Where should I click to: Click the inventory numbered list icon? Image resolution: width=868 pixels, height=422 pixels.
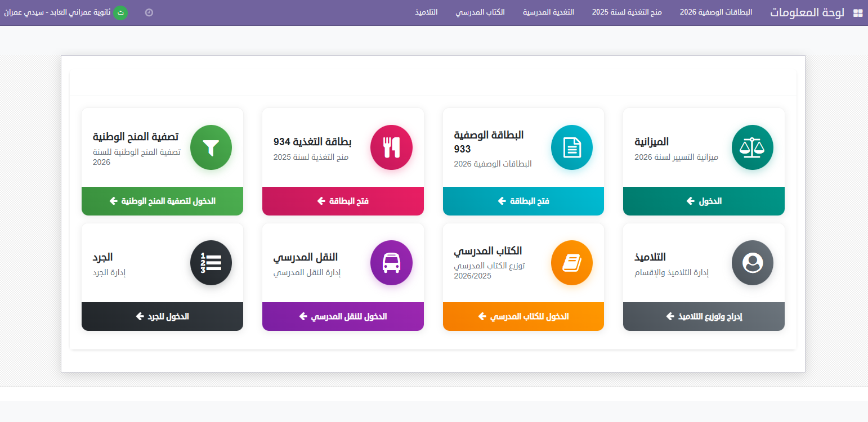(211, 263)
